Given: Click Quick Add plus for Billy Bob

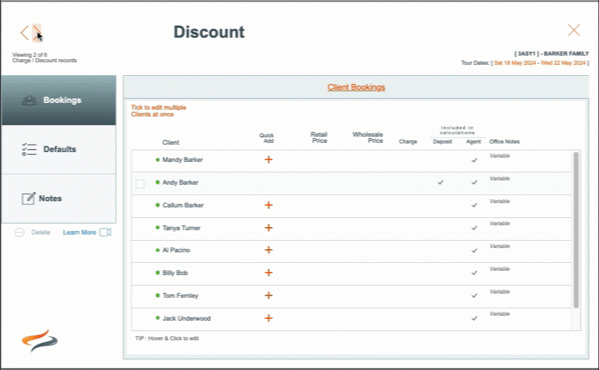Looking at the screenshot, I should pos(269,273).
